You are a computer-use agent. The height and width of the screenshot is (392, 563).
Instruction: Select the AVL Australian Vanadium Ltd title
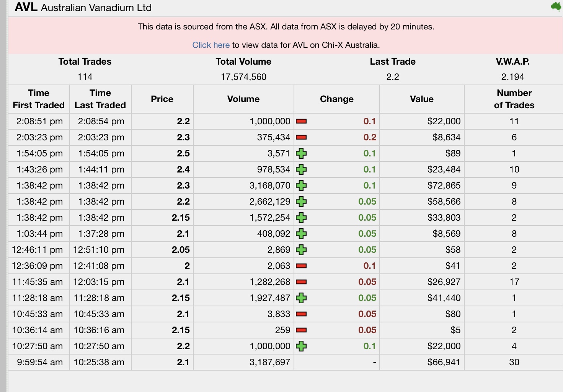83,7
